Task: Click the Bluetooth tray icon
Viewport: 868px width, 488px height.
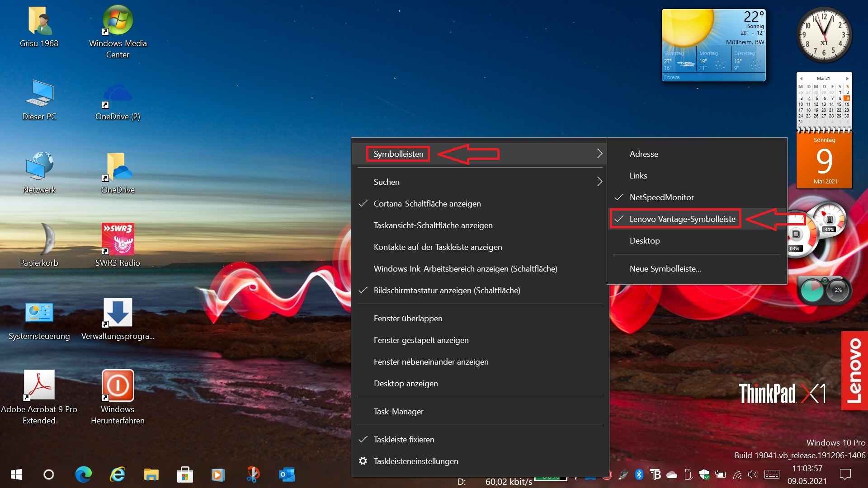Action: 639,474
